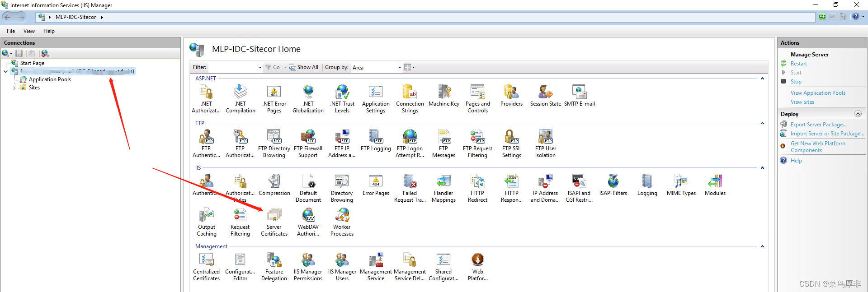Open FTP Logging feature
This screenshot has width=868, height=292.
376,140
